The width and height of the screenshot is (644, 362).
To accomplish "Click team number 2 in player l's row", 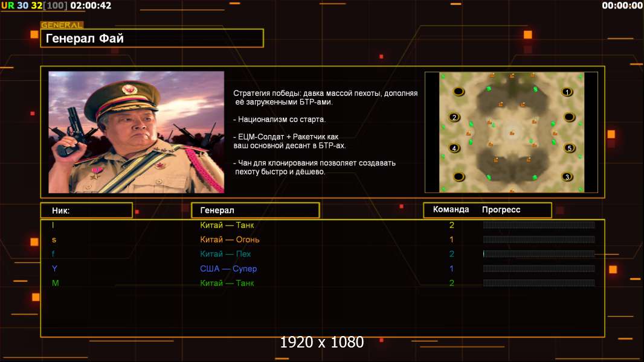I will pyautogui.click(x=452, y=225).
